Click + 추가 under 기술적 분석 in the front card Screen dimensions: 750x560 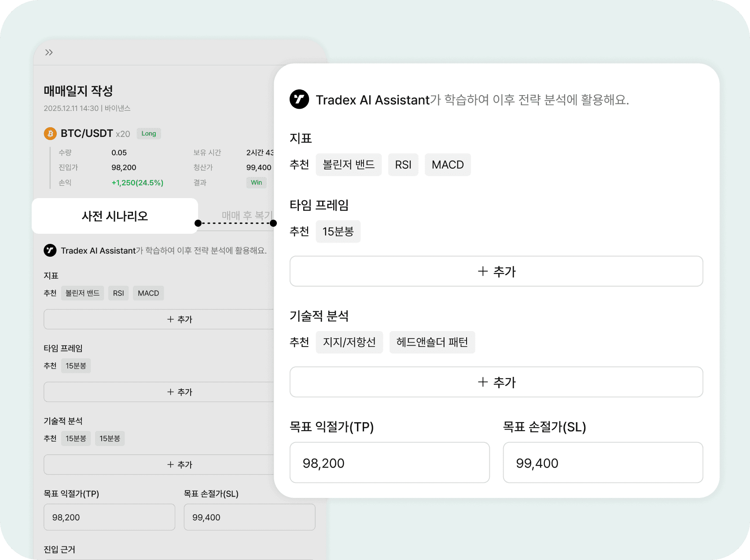pyautogui.click(x=496, y=382)
